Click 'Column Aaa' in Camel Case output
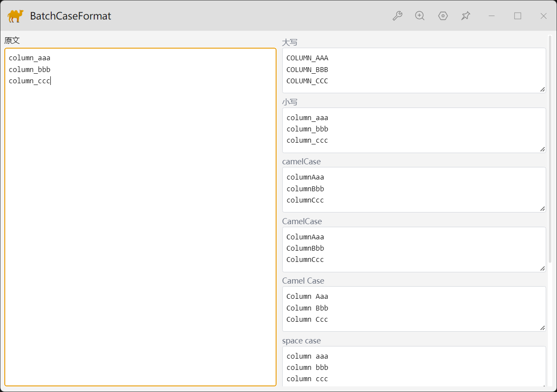The image size is (557, 392). (x=307, y=297)
